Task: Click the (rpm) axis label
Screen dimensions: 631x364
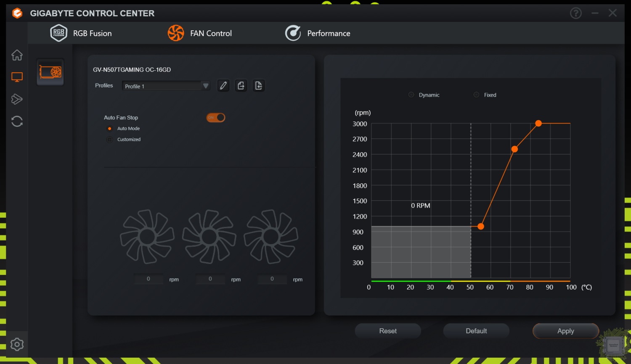Action: pos(363,113)
